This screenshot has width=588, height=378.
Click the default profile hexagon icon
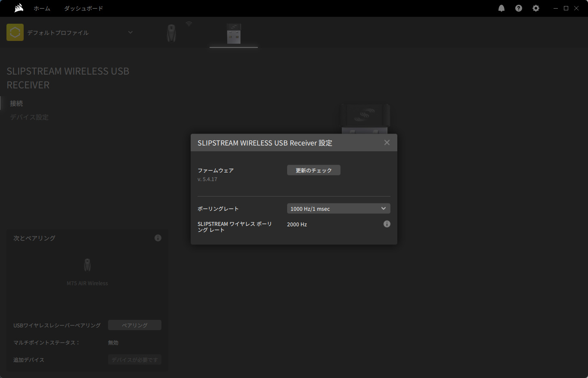click(15, 32)
